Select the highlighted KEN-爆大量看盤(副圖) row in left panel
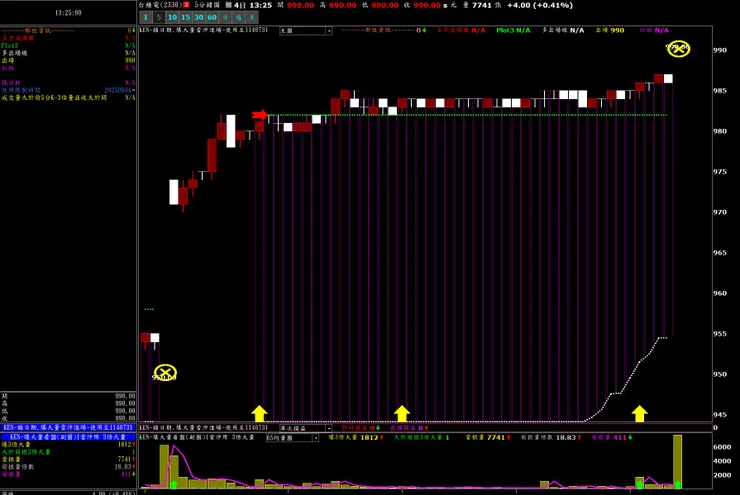This screenshot has height=495, width=740. 68,437
